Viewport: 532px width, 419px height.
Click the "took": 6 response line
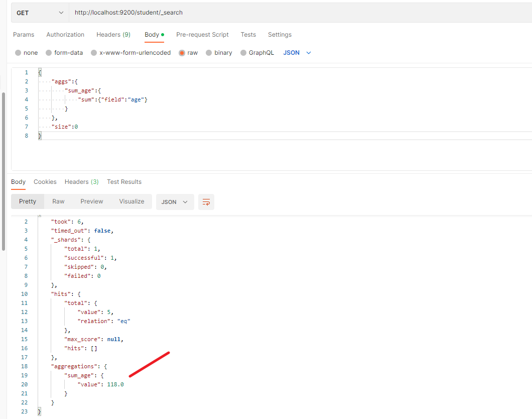point(67,222)
